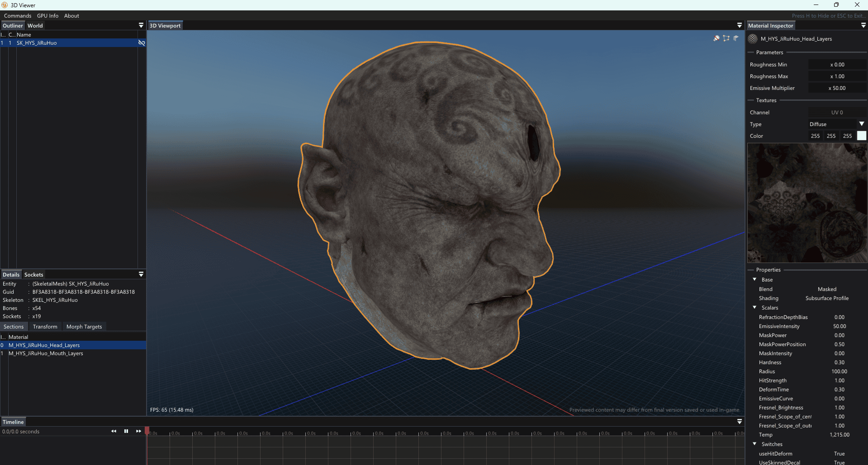Click the FPS readout in viewport
Screen dimensions: 868x465
click(x=172, y=410)
